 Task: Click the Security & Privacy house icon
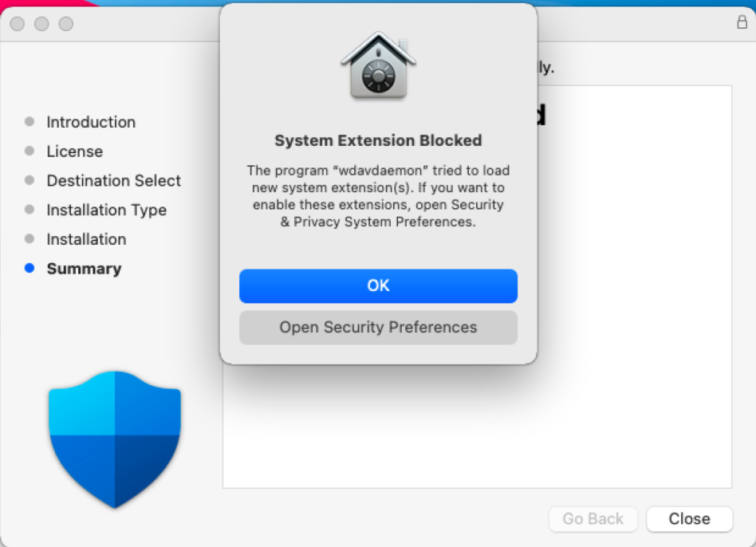378,66
